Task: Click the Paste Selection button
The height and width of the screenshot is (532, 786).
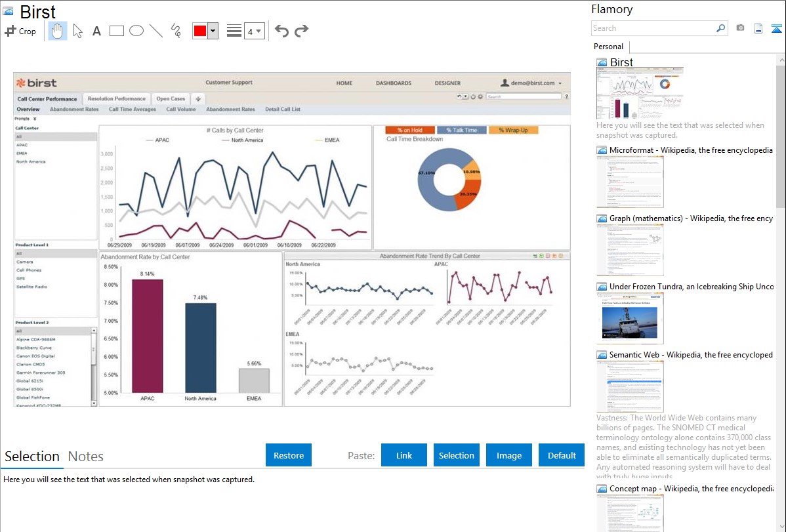Action: 456,455
